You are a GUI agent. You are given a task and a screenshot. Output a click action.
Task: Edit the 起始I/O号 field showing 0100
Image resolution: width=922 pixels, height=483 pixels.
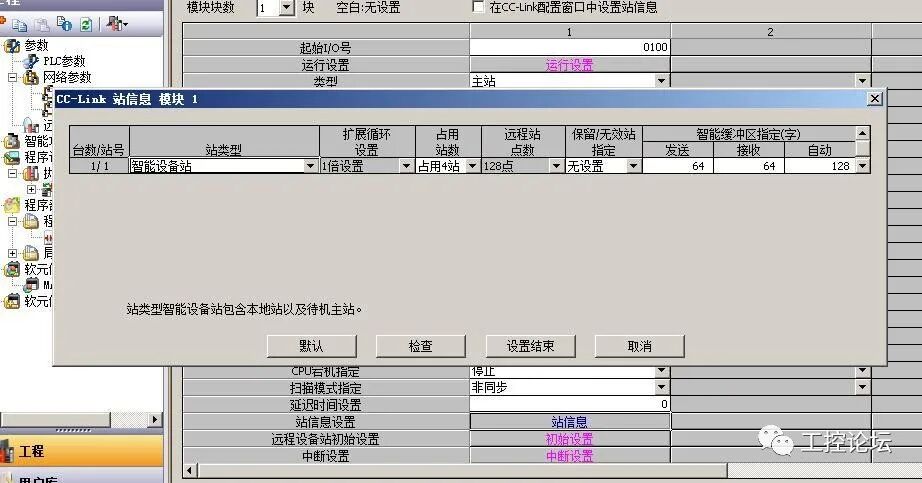(570, 47)
